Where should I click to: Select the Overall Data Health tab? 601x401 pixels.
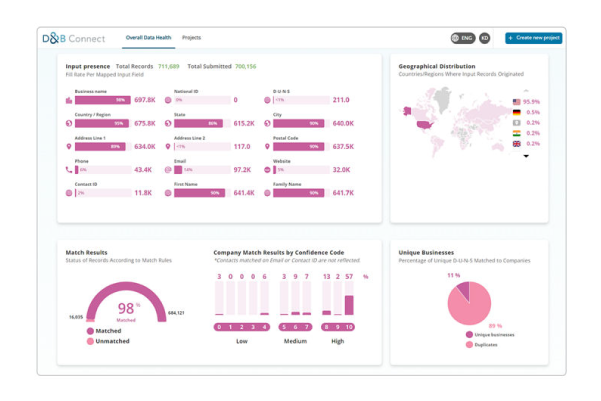pyautogui.click(x=148, y=38)
